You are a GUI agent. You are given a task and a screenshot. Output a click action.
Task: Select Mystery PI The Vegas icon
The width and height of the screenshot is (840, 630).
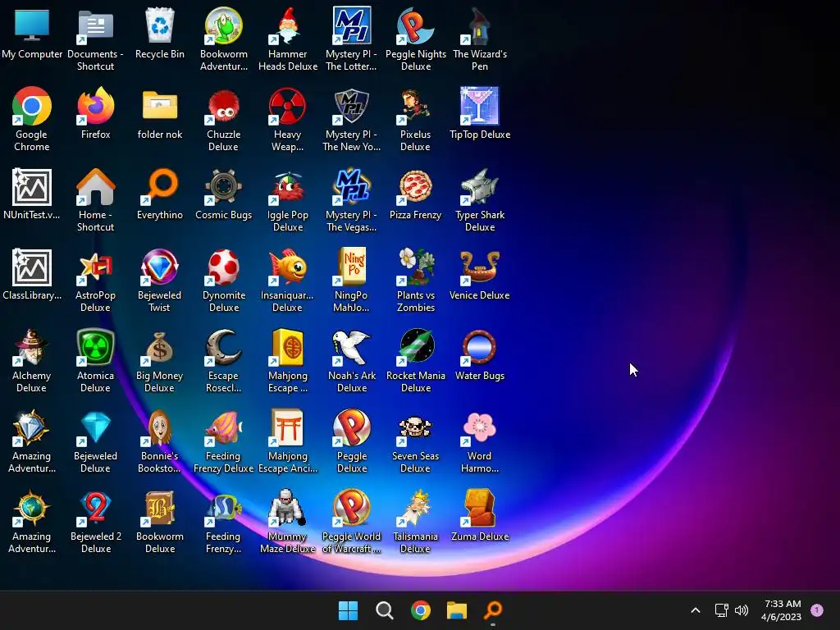coord(351,186)
